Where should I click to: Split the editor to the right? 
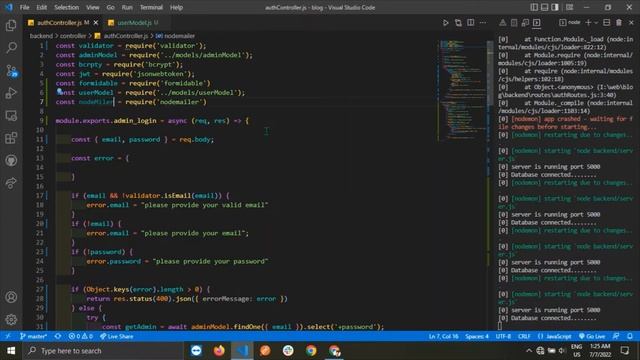click(471, 23)
